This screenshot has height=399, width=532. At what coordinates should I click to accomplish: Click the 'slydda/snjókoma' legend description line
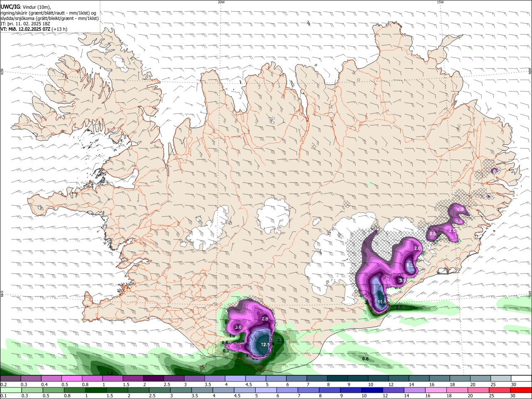click(49, 18)
